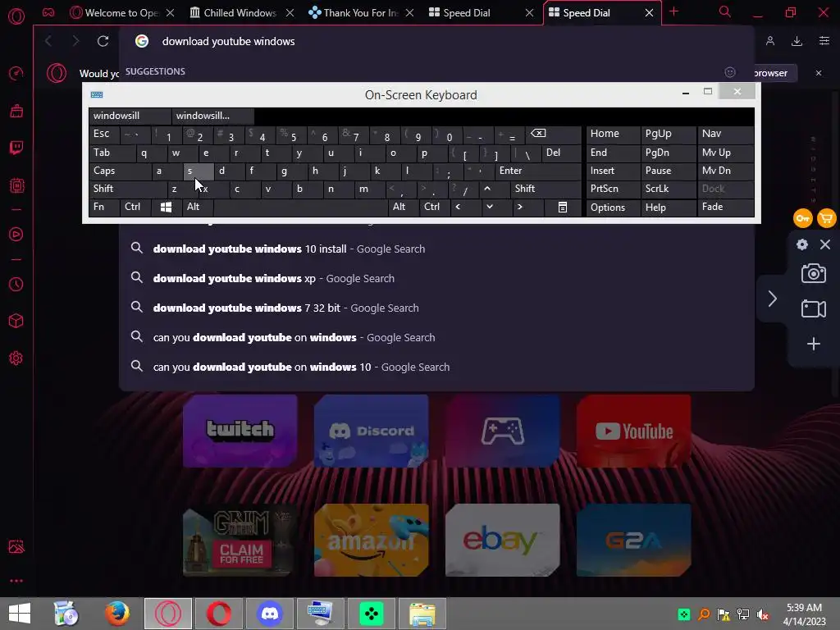Add item with capture panel plus
The image size is (840, 630).
click(813, 344)
